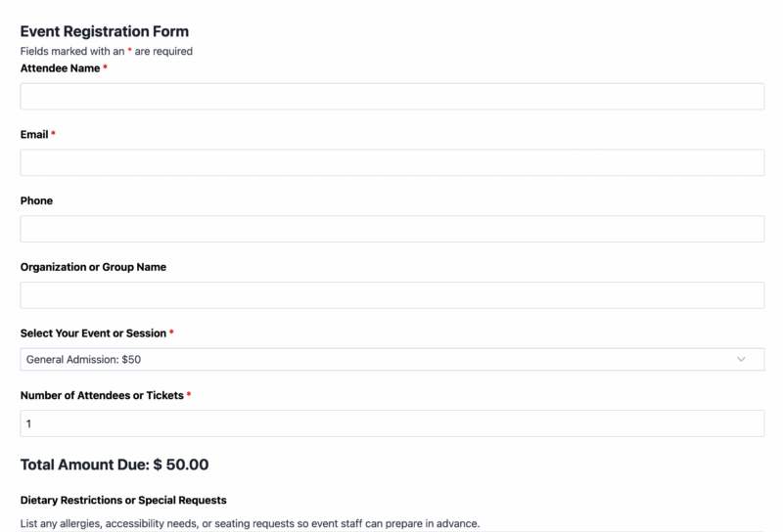Click the Dietary Restrictions or Special Requests label
This screenshot has height=532, width=783.
pos(123,500)
